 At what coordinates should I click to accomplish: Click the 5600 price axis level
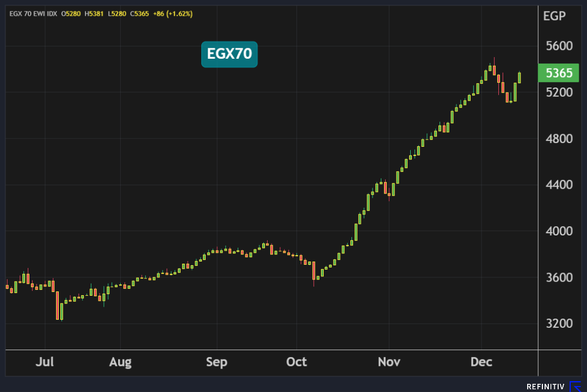[x=559, y=46]
